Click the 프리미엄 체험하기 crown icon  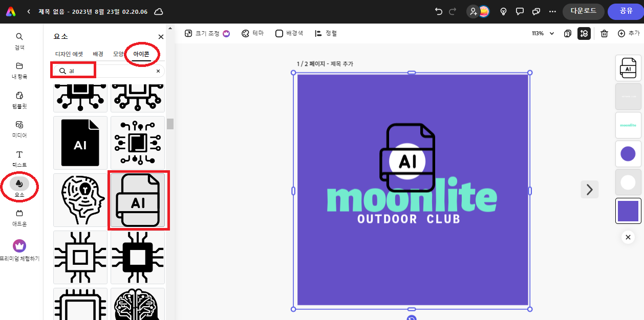tap(19, 246)
